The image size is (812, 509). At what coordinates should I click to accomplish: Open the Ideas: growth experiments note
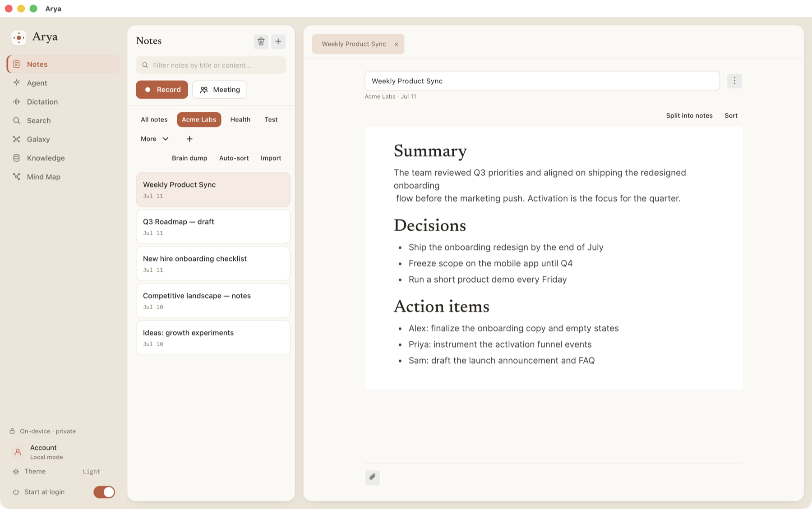point(213,338)
